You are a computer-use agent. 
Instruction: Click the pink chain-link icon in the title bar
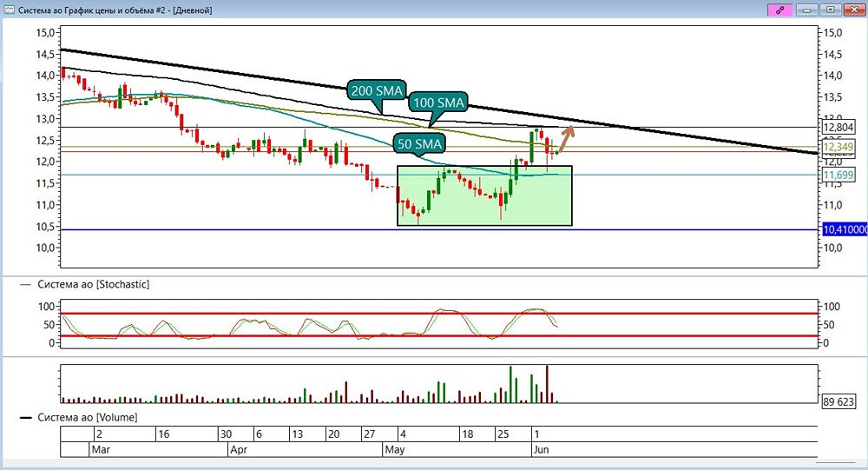[x=780, y=10]
